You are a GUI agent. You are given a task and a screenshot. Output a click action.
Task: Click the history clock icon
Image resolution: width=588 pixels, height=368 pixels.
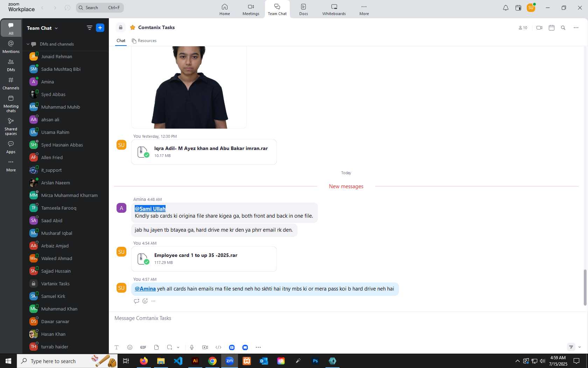click(x=68, y=8)
